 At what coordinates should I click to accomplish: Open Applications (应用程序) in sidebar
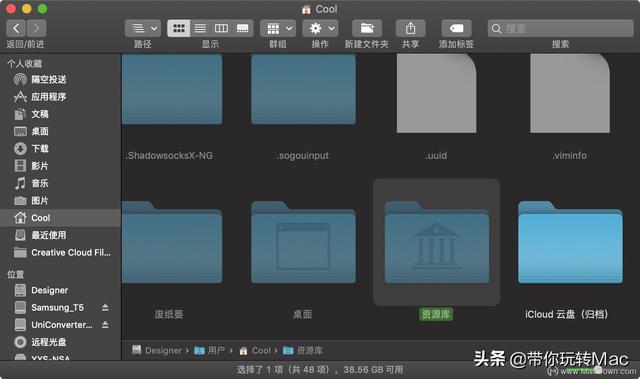click(60, 97)
